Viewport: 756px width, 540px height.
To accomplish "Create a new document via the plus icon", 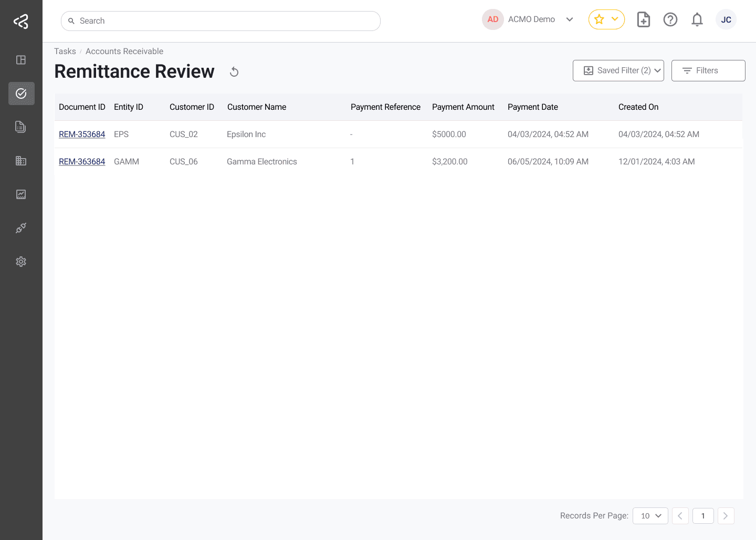I will (x=643, y=19).
